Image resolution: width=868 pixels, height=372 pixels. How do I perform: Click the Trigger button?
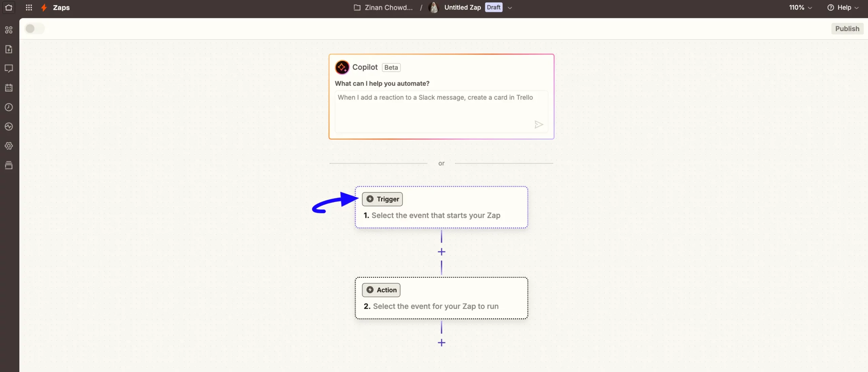point(382,199)
